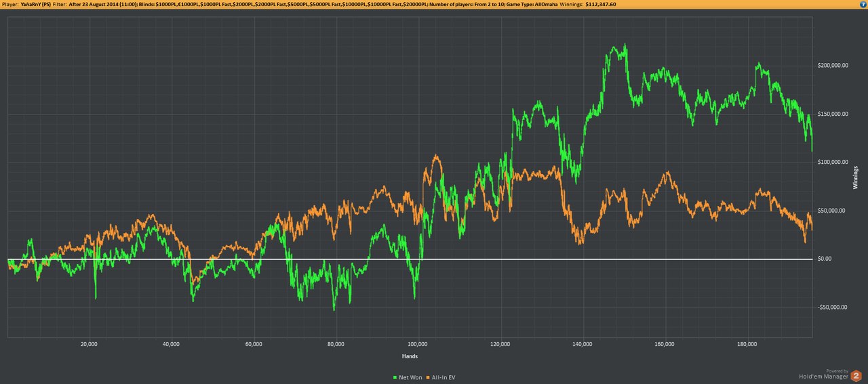Click the Winnings y-axis title
This screenshot has width=868, height=384.
(x=856, y=177)
